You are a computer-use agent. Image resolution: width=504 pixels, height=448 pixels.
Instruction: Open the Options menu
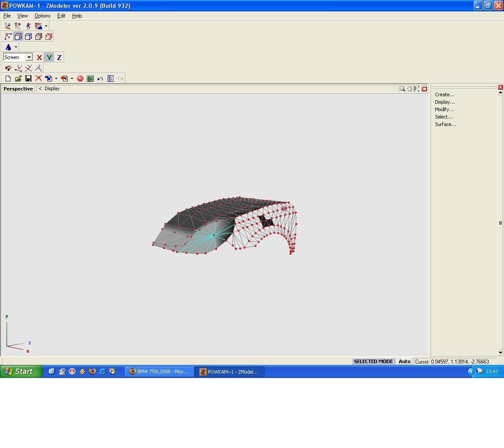[42, 16]
